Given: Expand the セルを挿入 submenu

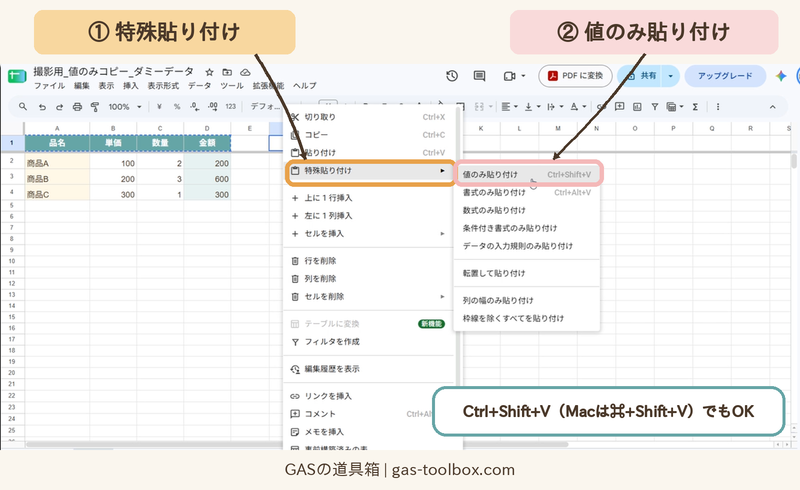Looking at the screenshot, I should [442, 234].
